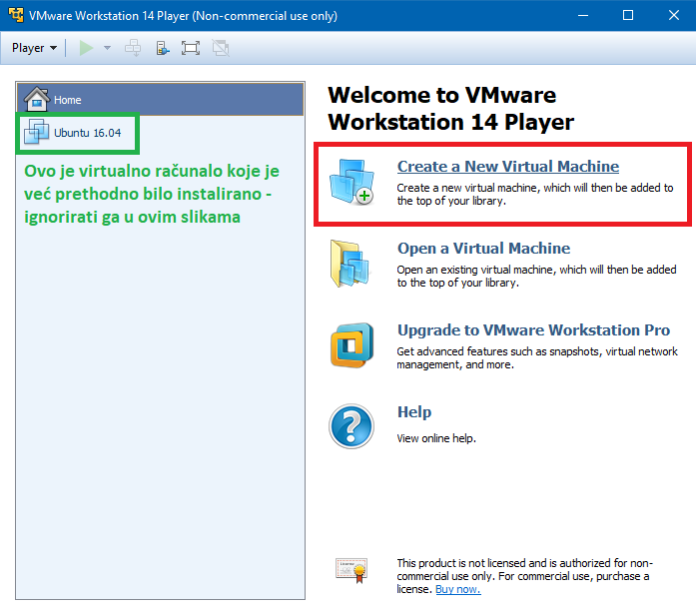Open the Player menu dropdown
Image resolution: width=696 pixels, height=616 pixels.
click(x=34, y=48)
